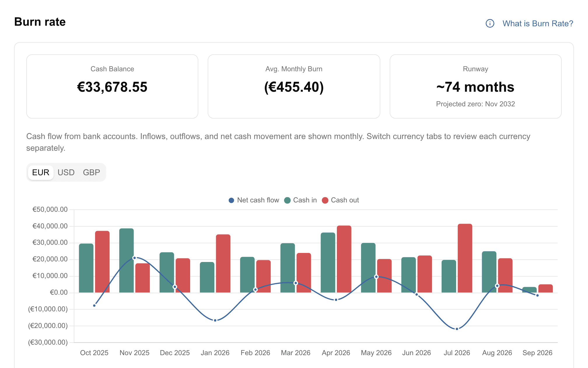Click the Apr 2026 cash out bar
This screenshot has height=368, width=588.
click(344, 259)
